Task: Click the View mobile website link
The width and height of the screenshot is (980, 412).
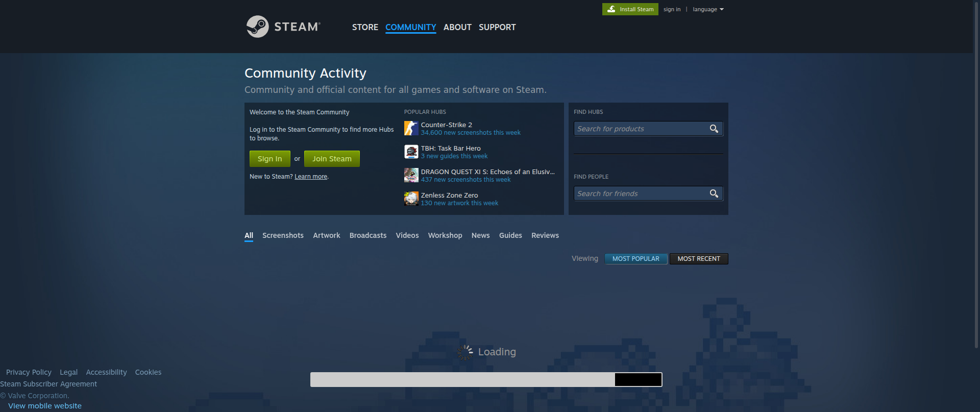Action: coord(45,406)
